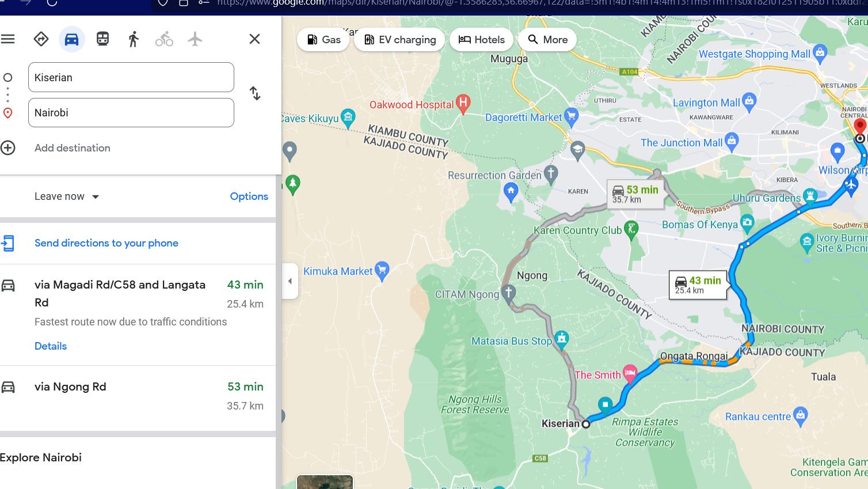Click the red Nairobi destination pin

click(x=860, y=126)
